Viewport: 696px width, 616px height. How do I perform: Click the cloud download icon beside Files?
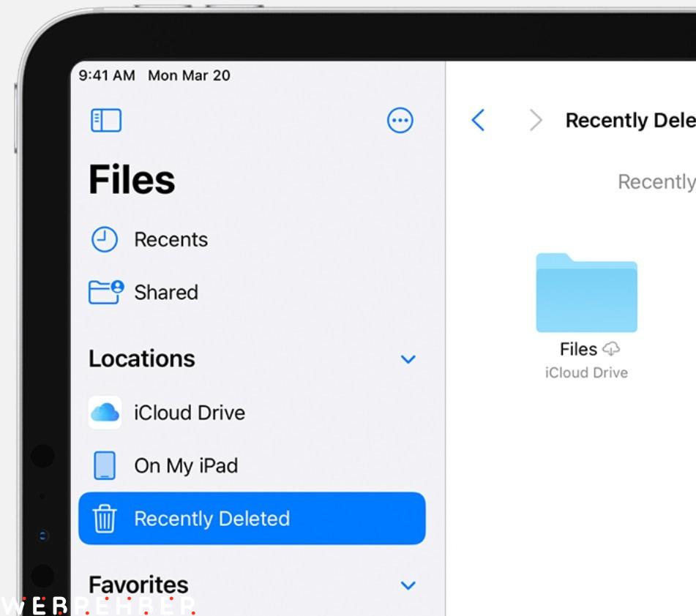(x=611, y=349)
